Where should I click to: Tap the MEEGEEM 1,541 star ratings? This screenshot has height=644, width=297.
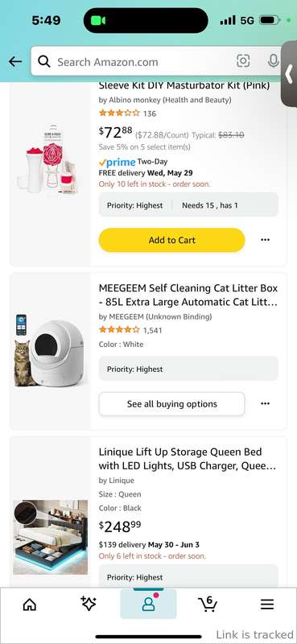point(130,330)
